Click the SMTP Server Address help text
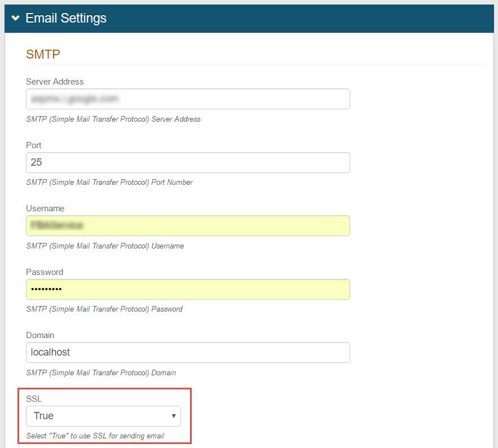498x448 pixels. 113,119
